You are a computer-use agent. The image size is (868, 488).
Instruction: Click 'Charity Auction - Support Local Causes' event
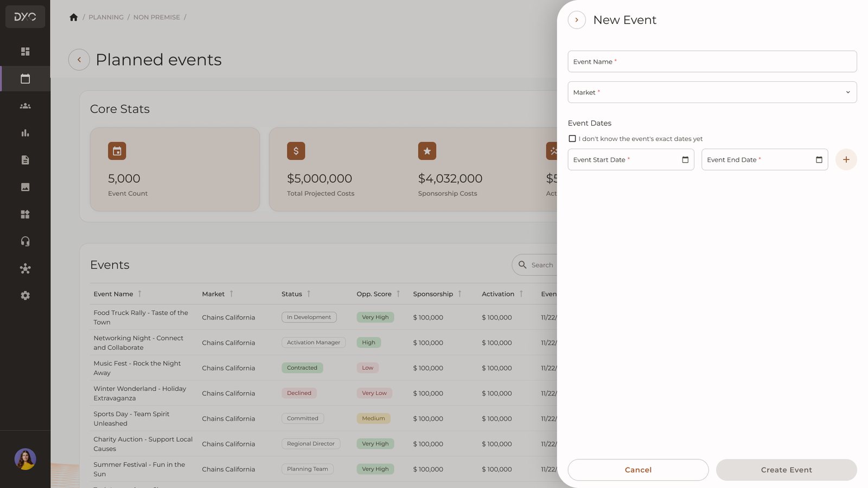(x=143, y=444)
